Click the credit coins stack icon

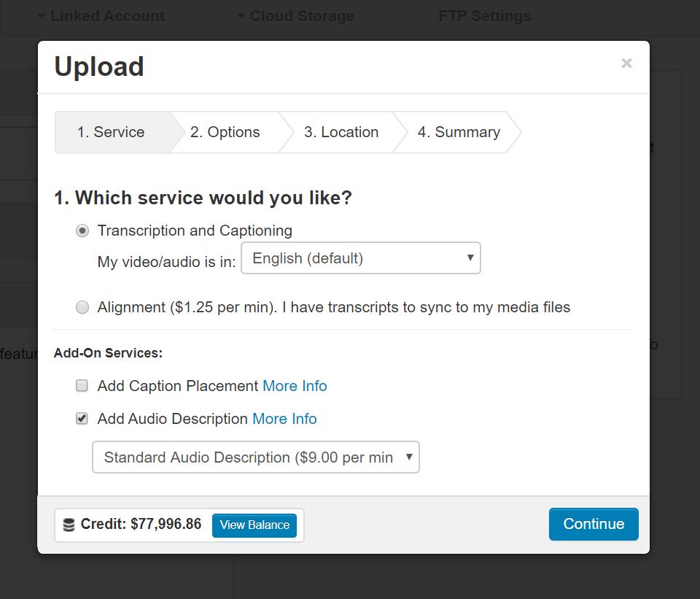pos(69,525)
